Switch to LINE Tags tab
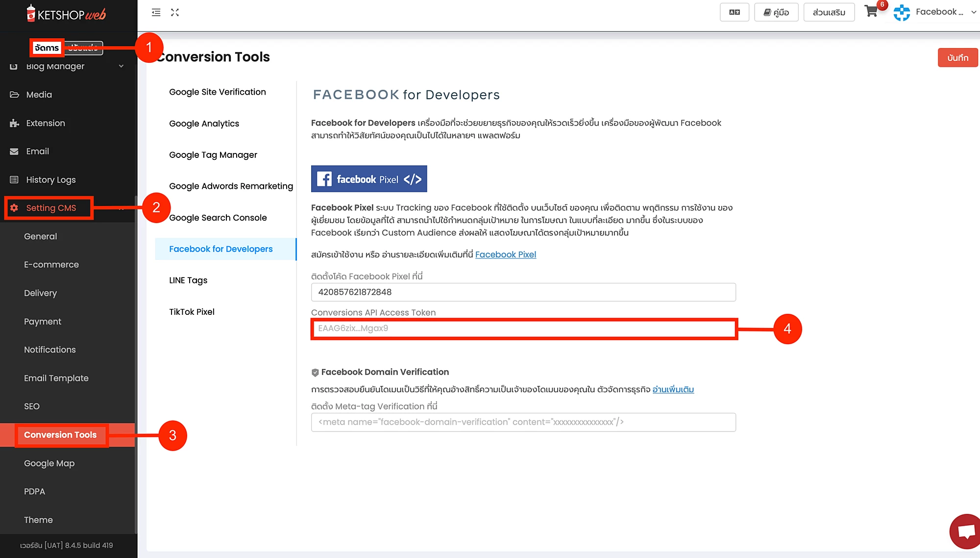The height and width of the screenshot is (558, 980). coord(188,280)
